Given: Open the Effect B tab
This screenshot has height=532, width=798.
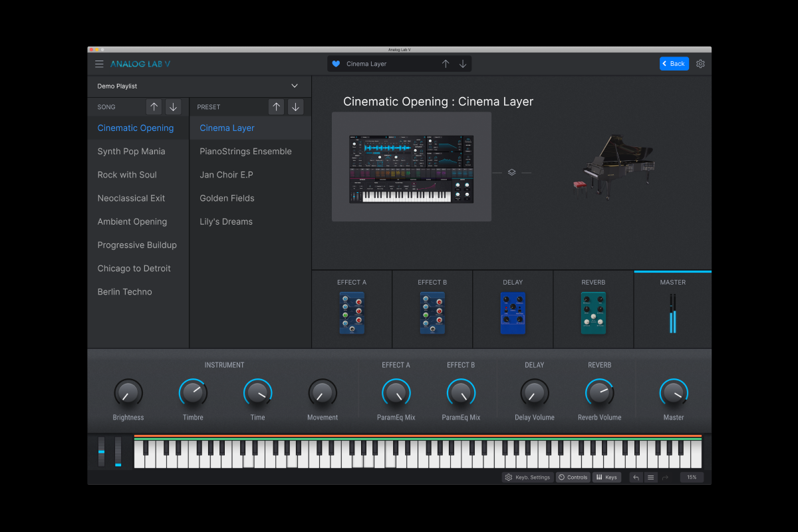Looking at the screenshot, I should click(432, 309).
